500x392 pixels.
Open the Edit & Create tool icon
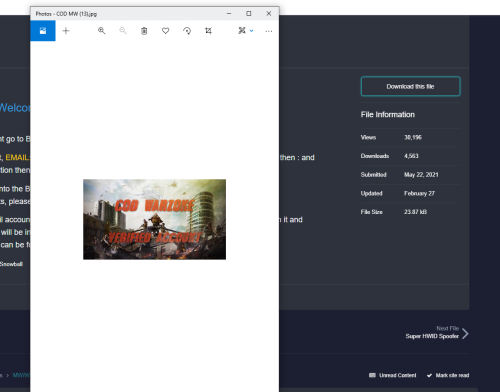[242, 31]
